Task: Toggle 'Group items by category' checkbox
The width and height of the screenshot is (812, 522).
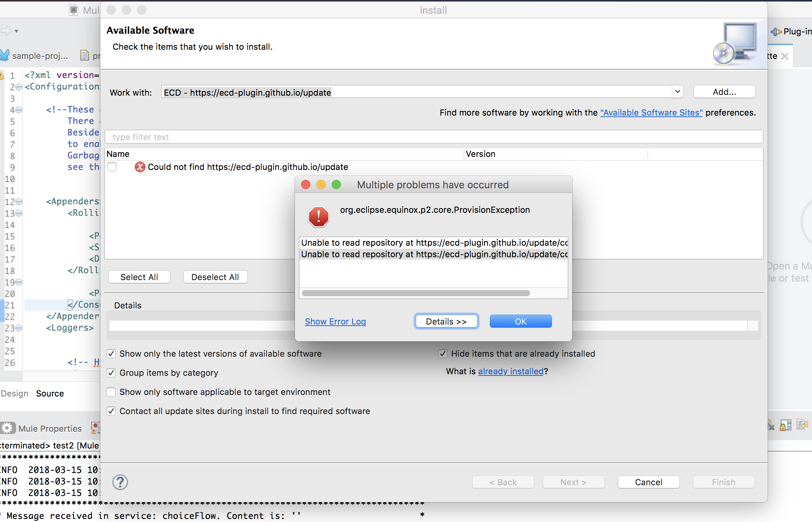Action: [111, 373]
